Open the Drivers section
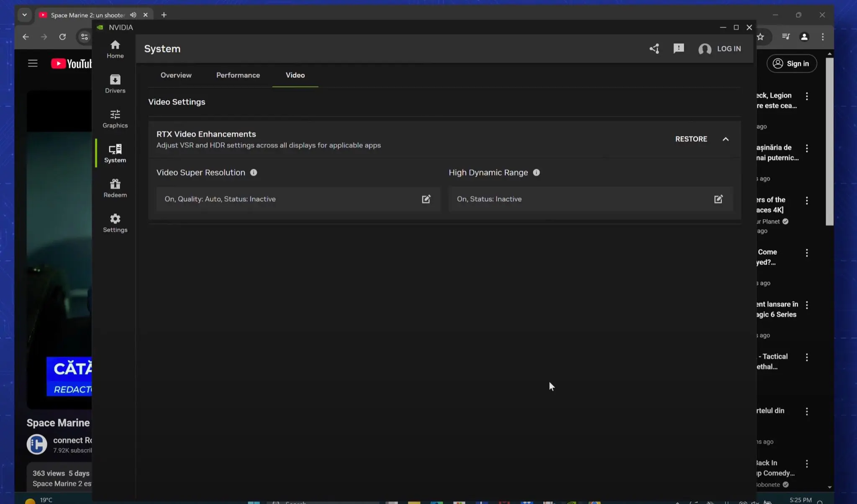 click(115, 84)
